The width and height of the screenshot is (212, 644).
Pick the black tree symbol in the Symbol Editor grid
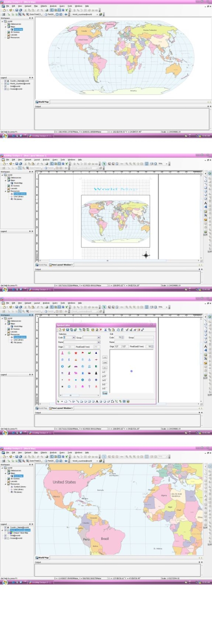[x=96, y=373]
